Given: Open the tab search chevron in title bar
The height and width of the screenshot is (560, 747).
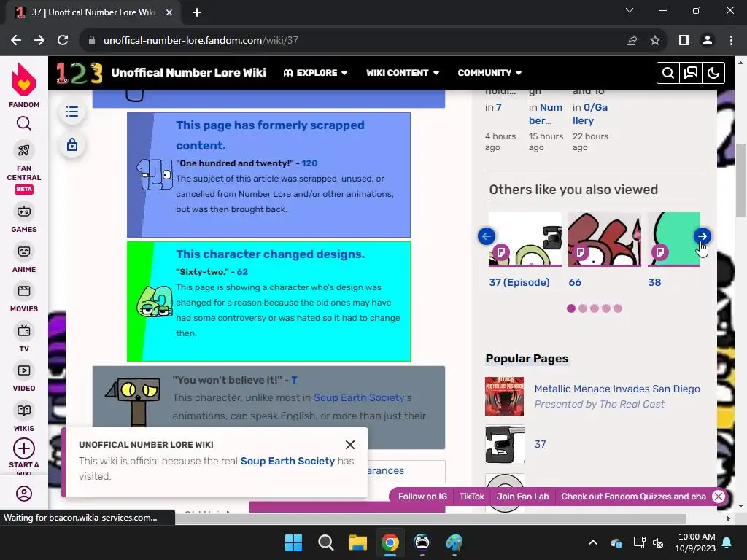Looking at the screenshot, I should click(x=630, y=10).
